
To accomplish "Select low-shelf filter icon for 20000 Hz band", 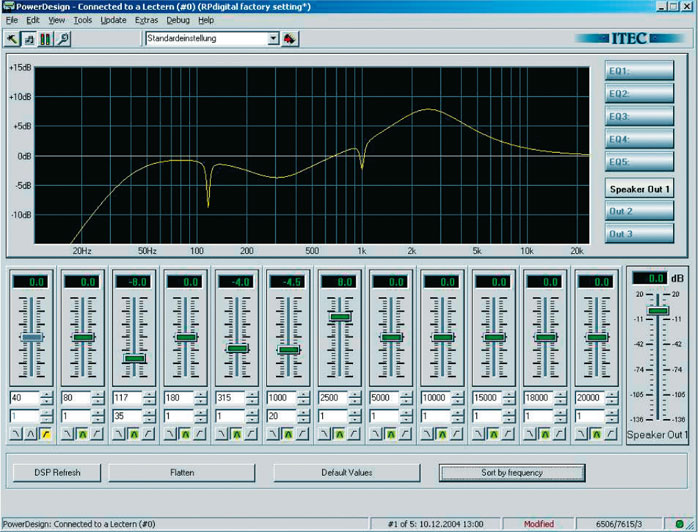I will [x=582, y=434].
